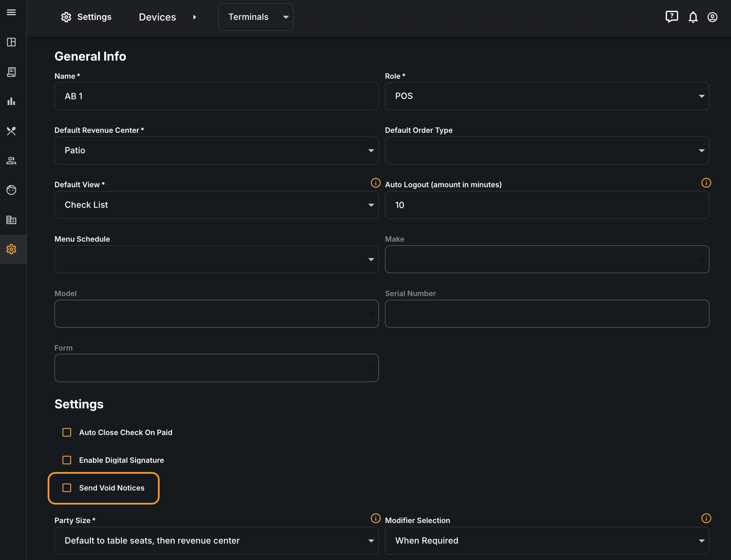Show the Default View info tooltip icon
Viewport: 731px width, 560px height.
(375, 183)
